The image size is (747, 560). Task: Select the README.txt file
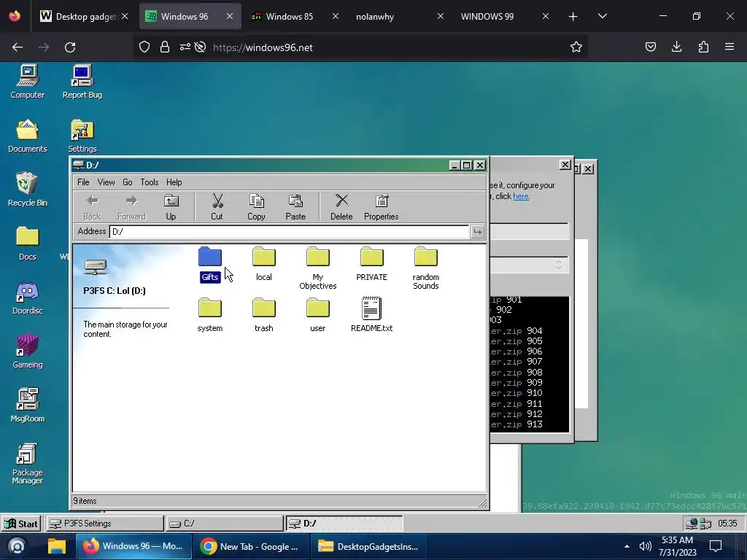tap(371, 315)
